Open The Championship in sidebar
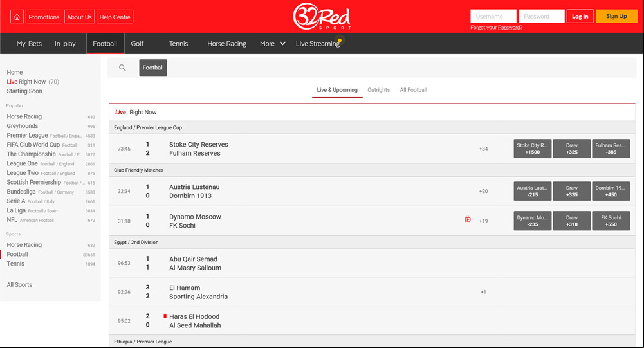This screenshot has height=348, width=644. (51, 154)
